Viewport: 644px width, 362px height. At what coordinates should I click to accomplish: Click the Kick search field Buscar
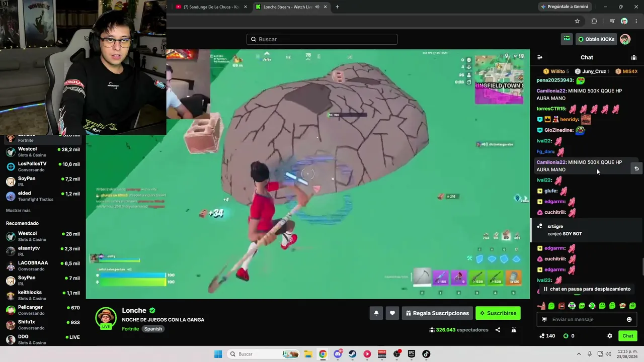[322, 39]
